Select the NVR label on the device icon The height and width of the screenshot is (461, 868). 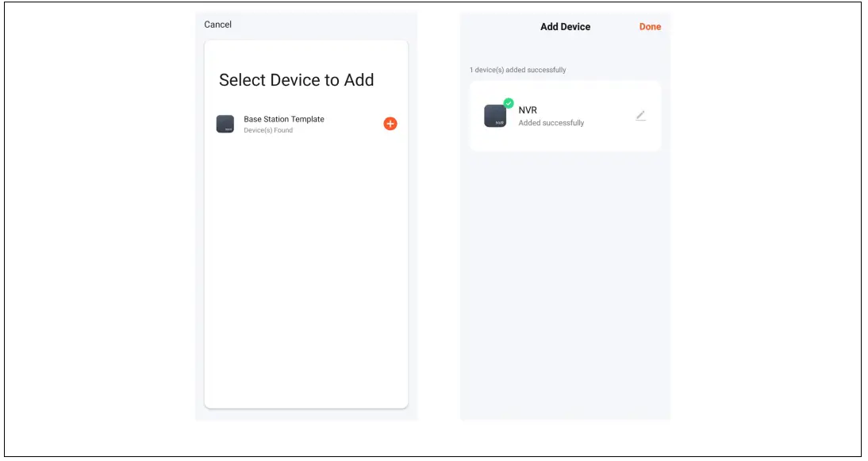(499, 124)
